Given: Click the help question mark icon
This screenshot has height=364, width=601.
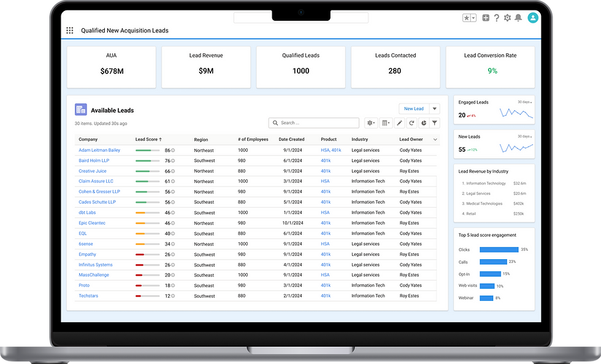Looking at the screenshot, I should click(496, 18).
